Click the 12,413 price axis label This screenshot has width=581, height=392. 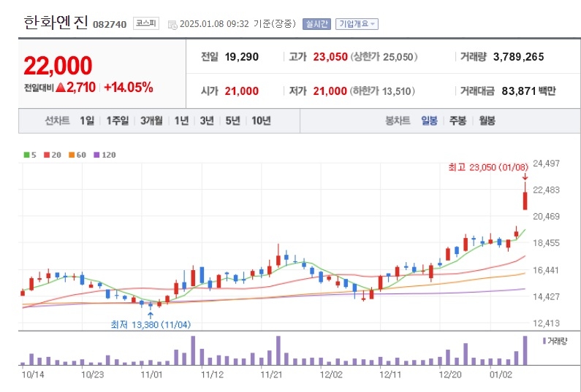point(546,323)
